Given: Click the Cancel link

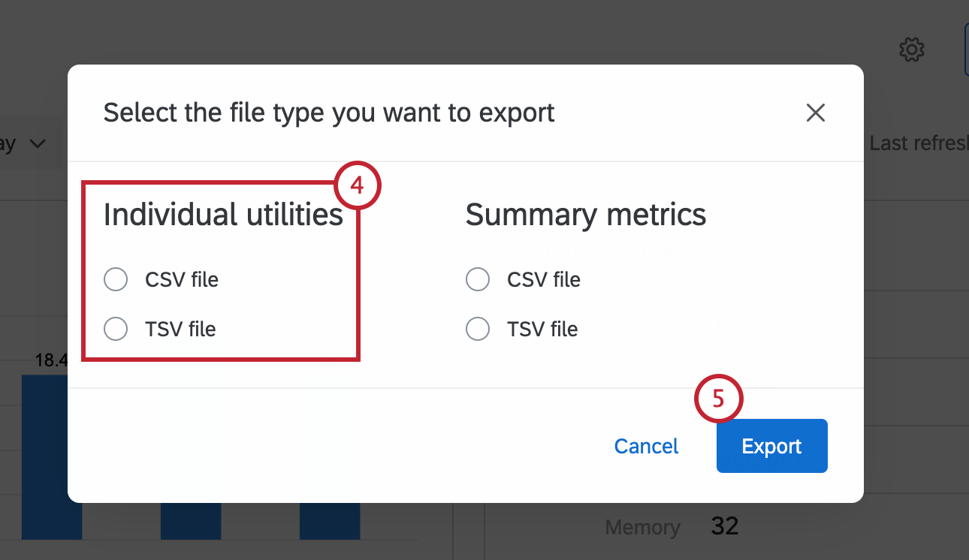Looking at the screenshot, I should [x=645, y=445].
